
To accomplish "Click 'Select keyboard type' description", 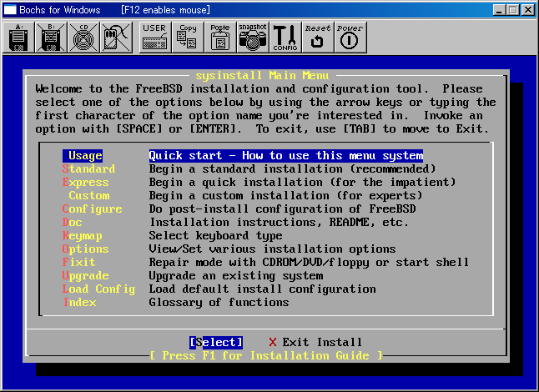I will point(215,236).
